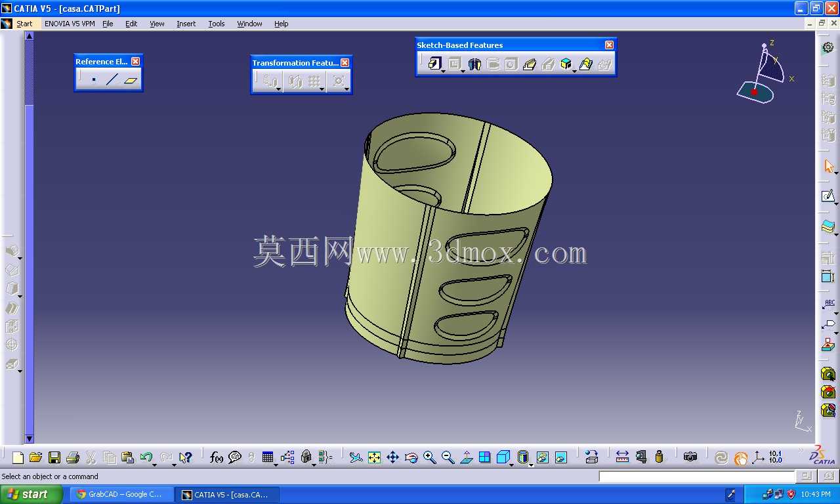Create a Point from Reference Elements toolbar

click(94, 80)
